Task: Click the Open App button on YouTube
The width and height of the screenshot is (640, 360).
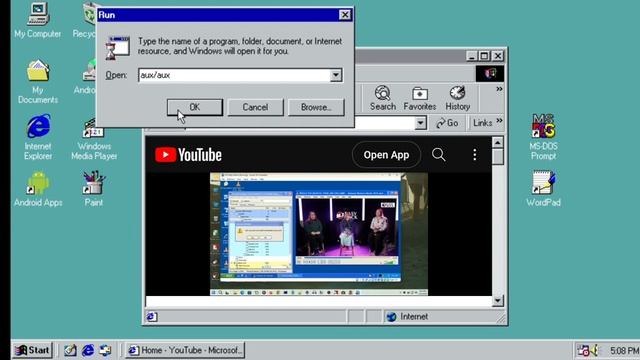Action: click(386, 155)
